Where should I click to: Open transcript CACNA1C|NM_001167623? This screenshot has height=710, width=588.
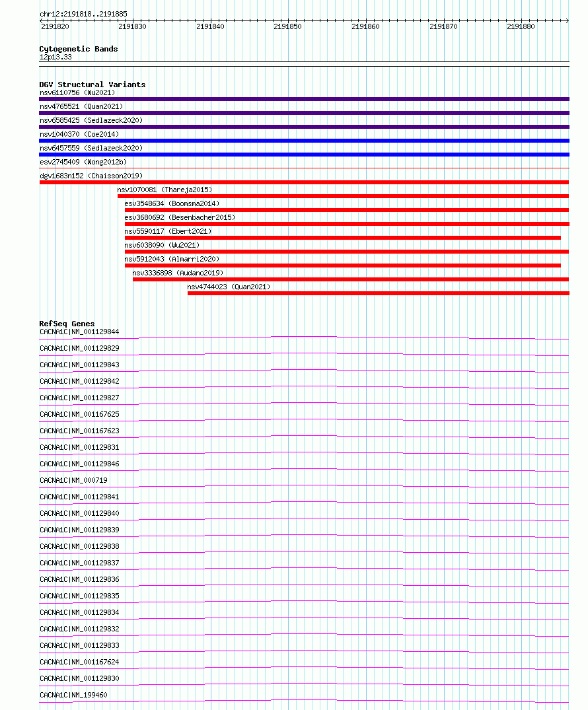[79, 431]
